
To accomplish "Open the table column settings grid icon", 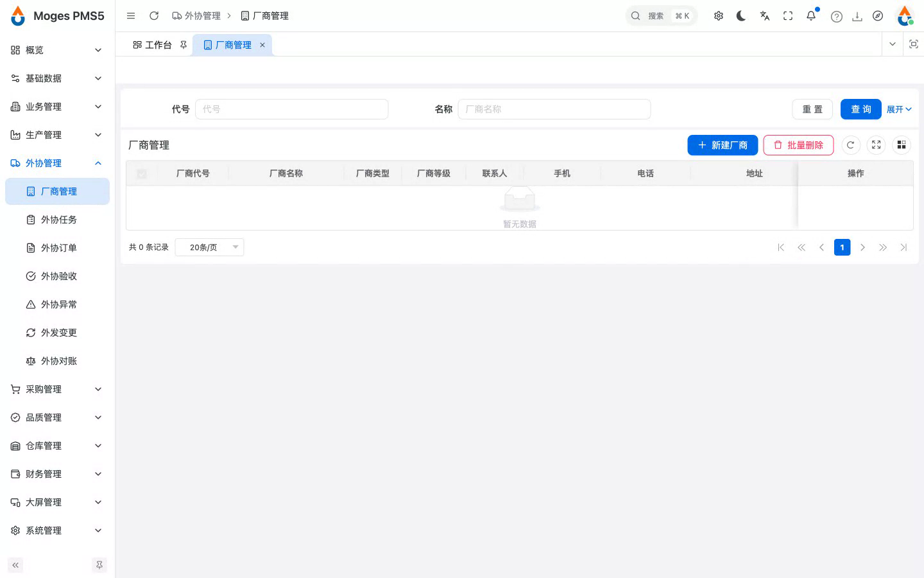I will pyautogui.click(x=902, y=145).
